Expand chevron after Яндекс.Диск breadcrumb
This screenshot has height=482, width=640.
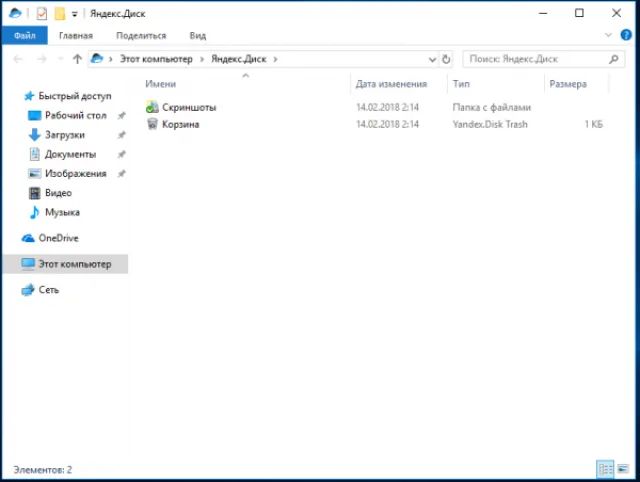tap(276, 60)
